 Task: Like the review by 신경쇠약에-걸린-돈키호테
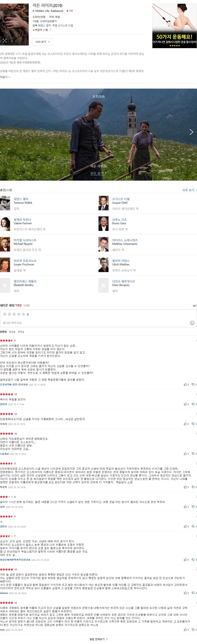[186, 384]
